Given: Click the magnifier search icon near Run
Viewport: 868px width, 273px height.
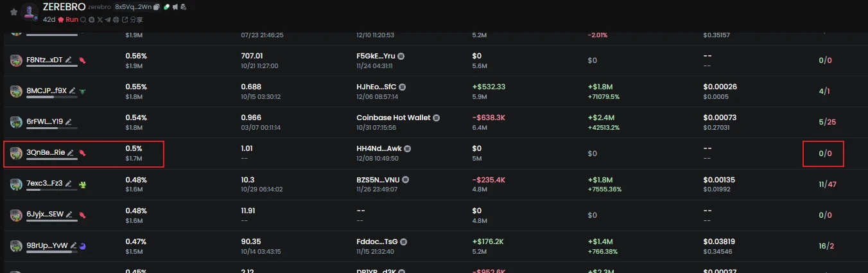Looking at the screenshot, I should coord(83,20).
